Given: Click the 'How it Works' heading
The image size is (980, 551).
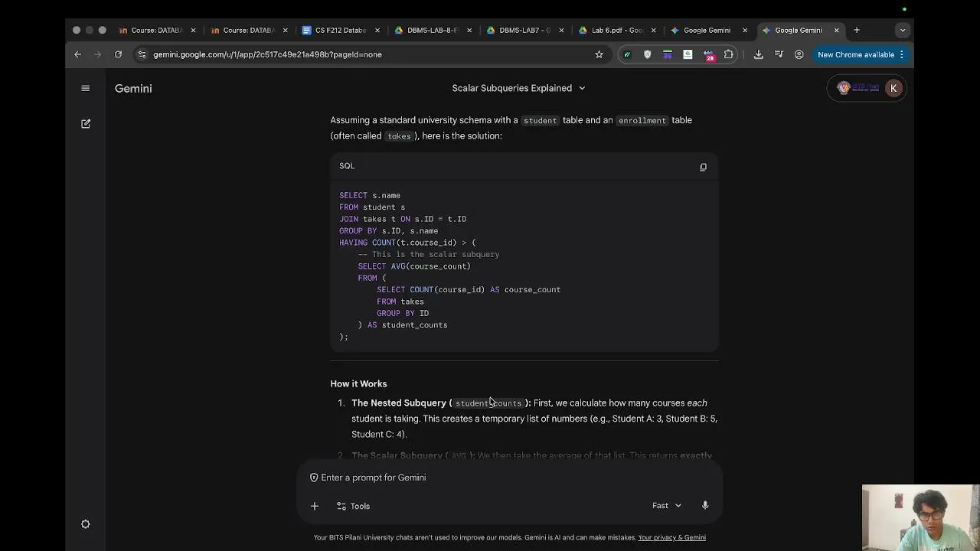Looking at the screenshot, I should 358,383.
